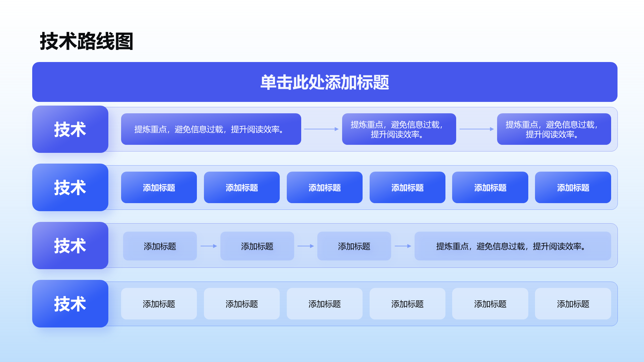644x362 pixels.
Task: Select the 技术 label of the bottom row
Action: pyautogui.click(x=70, y=304)
